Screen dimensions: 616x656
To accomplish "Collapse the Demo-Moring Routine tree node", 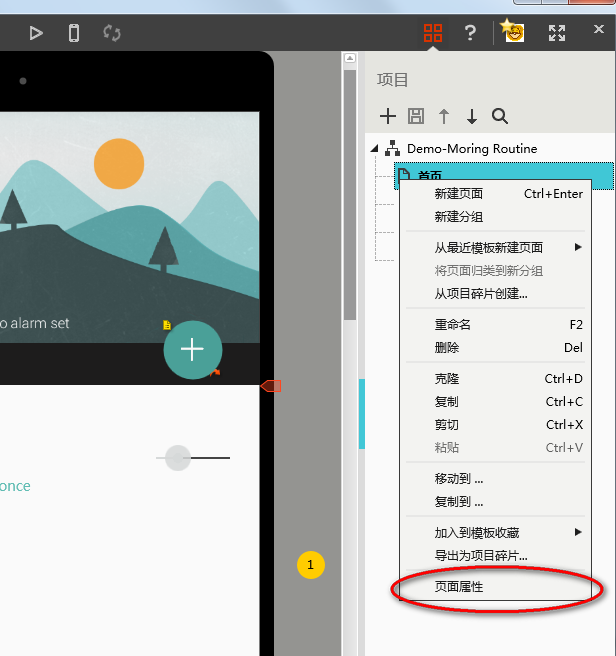I will pyautogui.click(x=375, y=148).
